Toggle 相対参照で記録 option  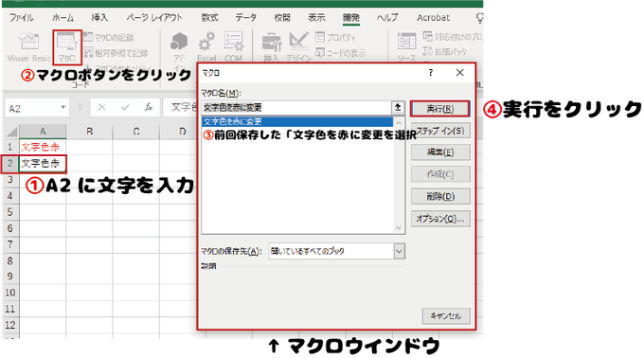116,53
